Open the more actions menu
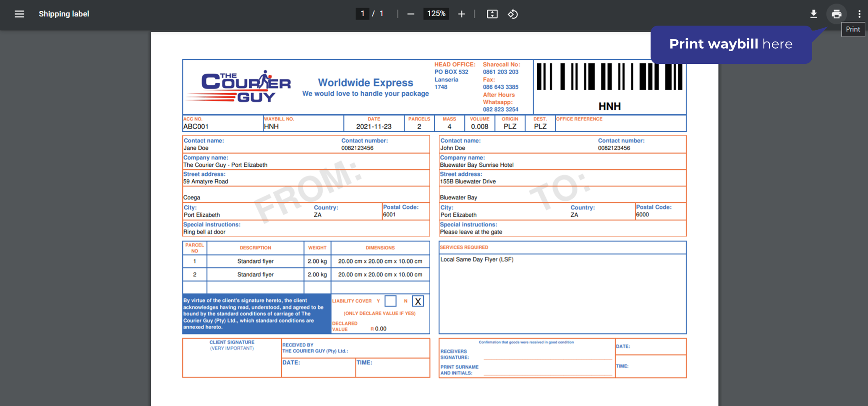868x406 pixels. tap(859, 14)
